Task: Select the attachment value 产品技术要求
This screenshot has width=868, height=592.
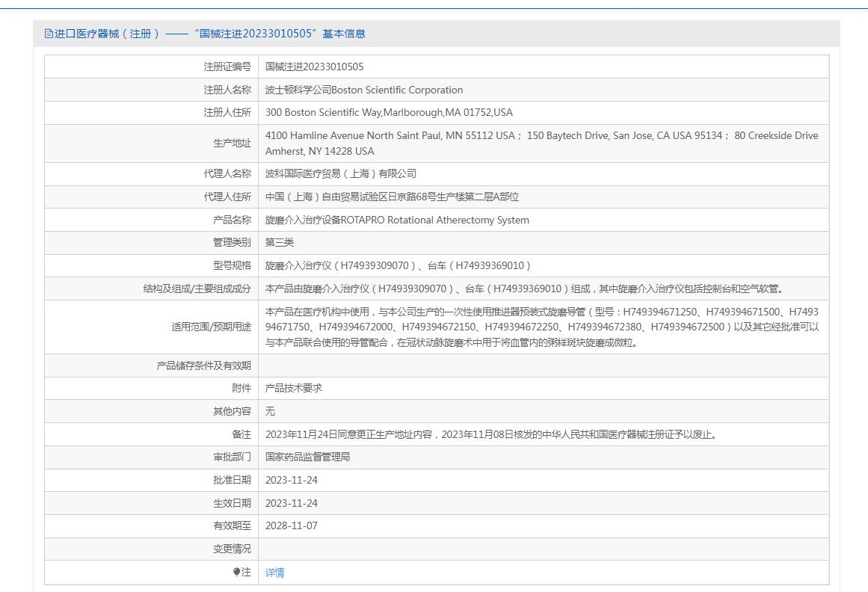Action: point(293,389)
